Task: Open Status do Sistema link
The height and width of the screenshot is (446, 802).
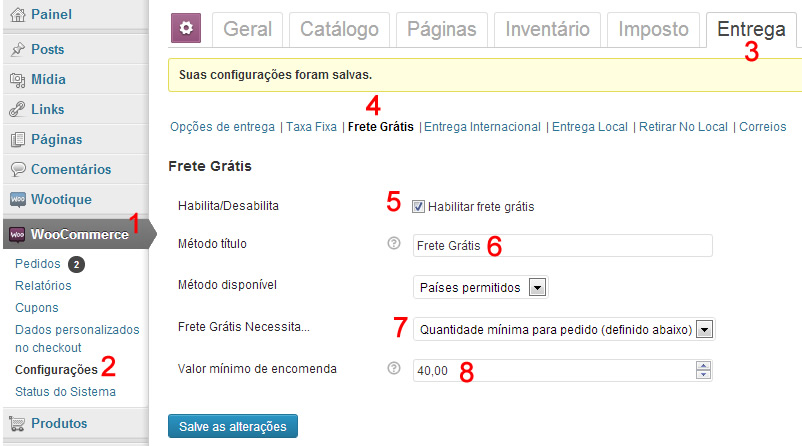Action: [x=65, y=392]
